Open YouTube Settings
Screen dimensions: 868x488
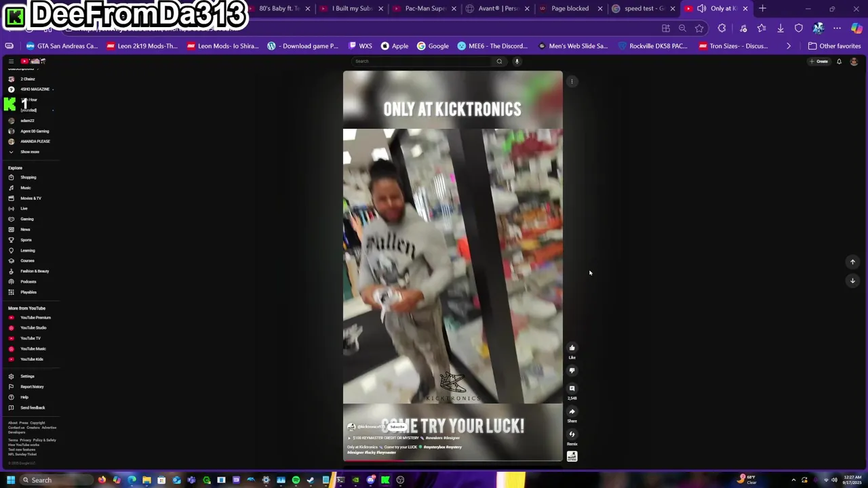[x=27, y=376]
